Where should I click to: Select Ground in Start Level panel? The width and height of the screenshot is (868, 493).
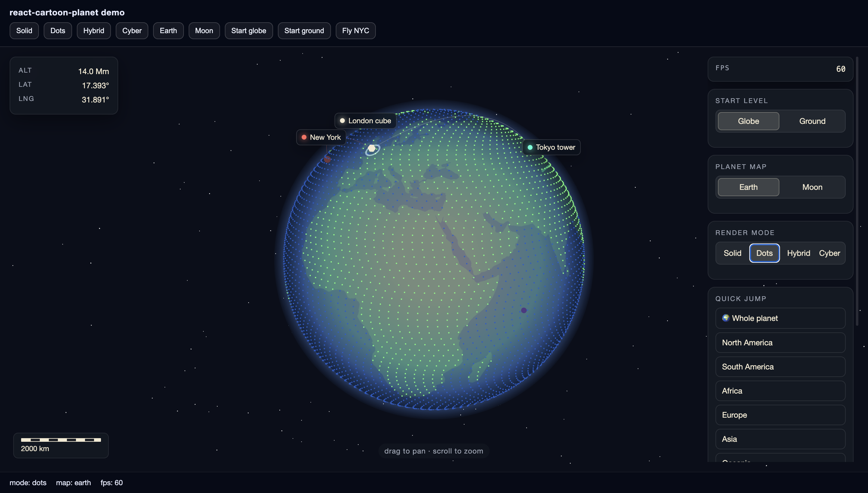(812, 121)
